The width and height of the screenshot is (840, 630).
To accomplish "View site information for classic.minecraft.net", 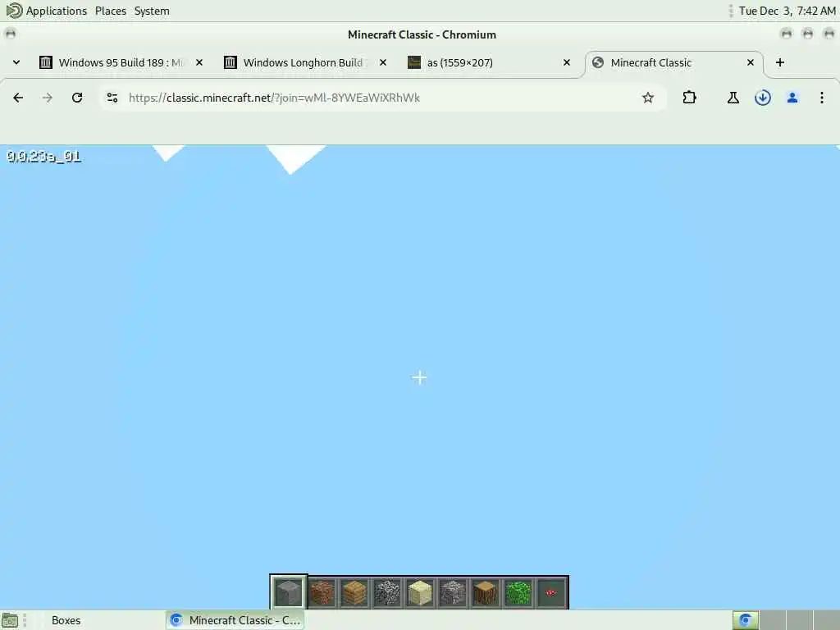I will click(x=112, y=98).
